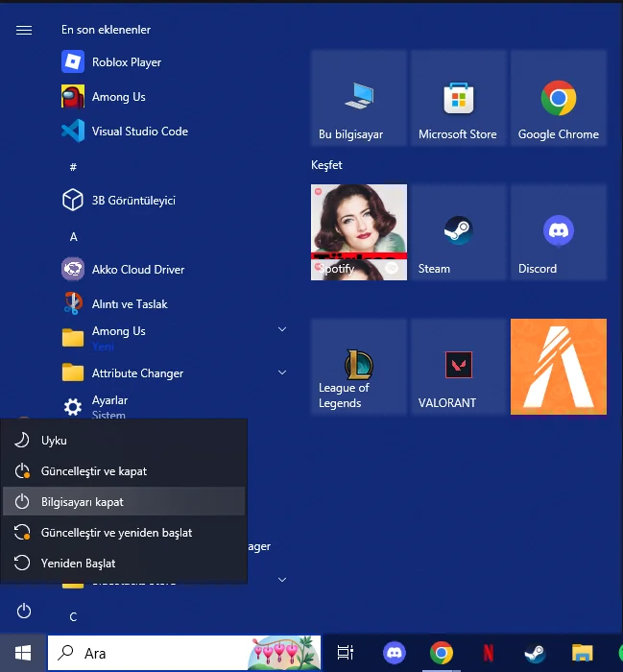The image size is (623, 672).
Task: Open the Microsoft Store tile
Action: 459,98
